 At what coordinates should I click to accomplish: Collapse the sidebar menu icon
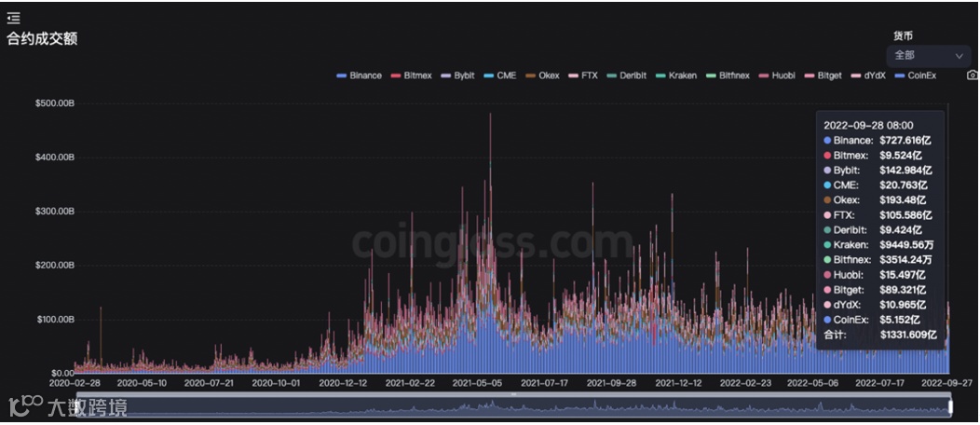[13, 19]
